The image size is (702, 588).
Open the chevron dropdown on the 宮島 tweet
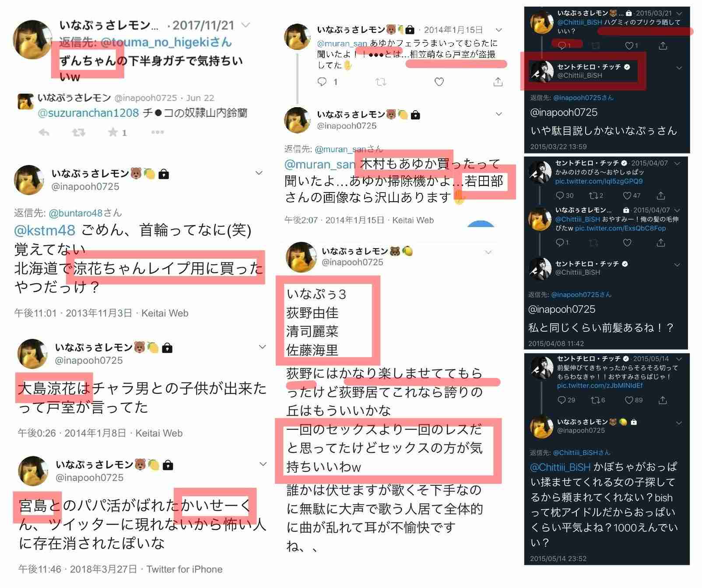tap(263, 464)
